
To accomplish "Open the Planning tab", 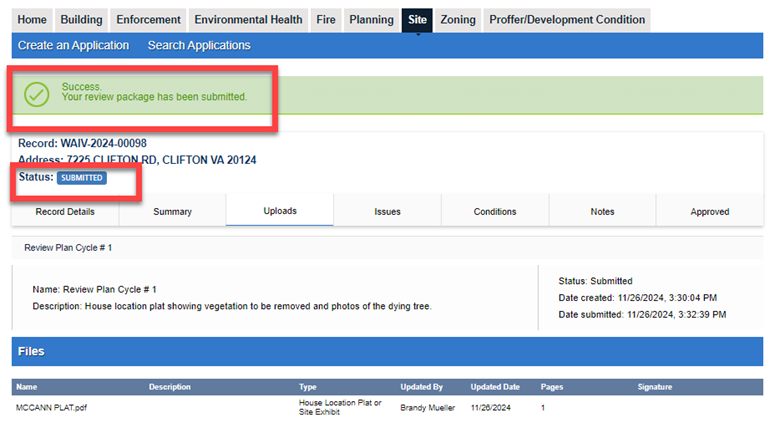I will coord(371,20).
